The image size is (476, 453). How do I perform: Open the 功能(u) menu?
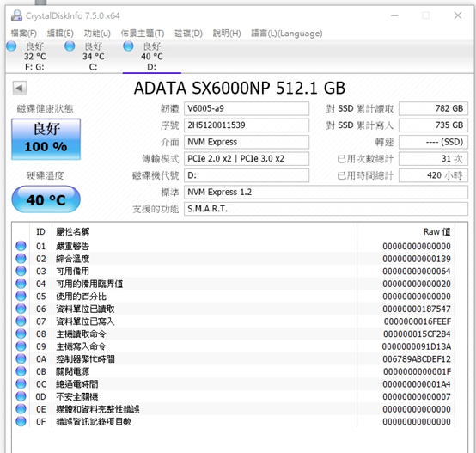[x=97, y=34]
